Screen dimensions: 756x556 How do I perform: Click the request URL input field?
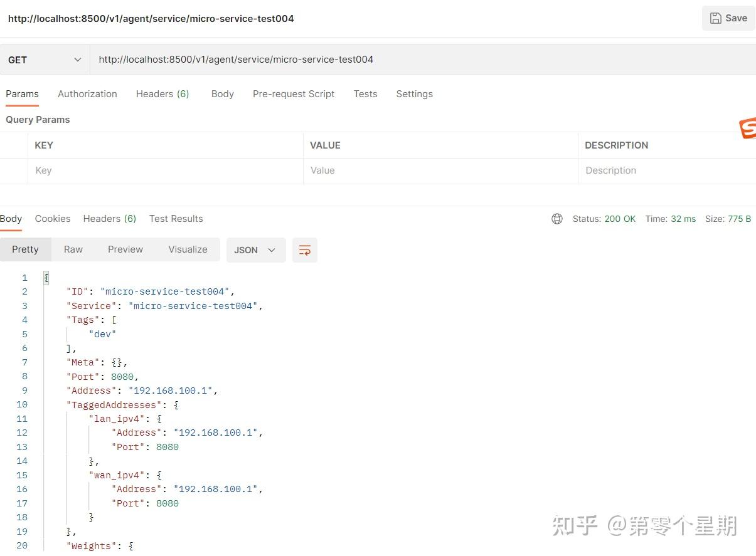pyautogui.click(x=423, y=60)
